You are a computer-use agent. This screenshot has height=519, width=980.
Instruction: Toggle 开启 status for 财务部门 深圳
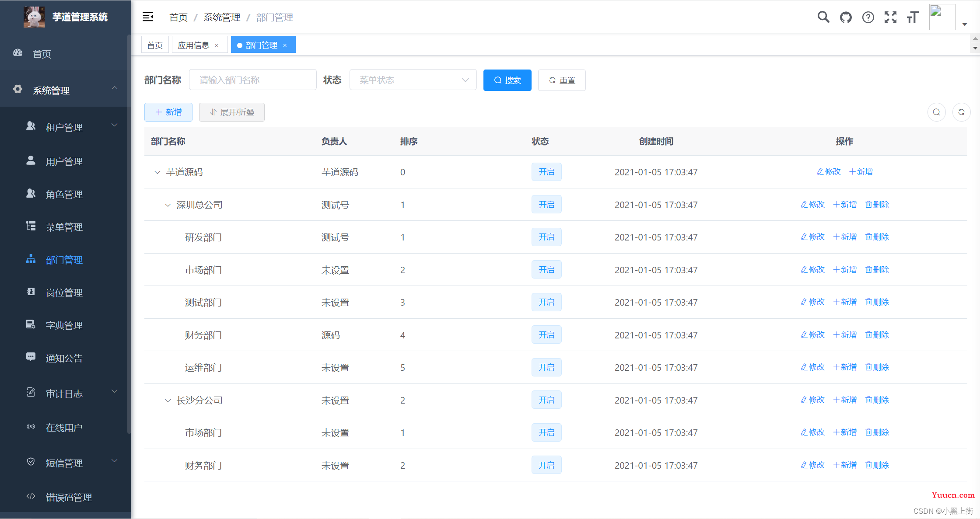click(545, 335)
